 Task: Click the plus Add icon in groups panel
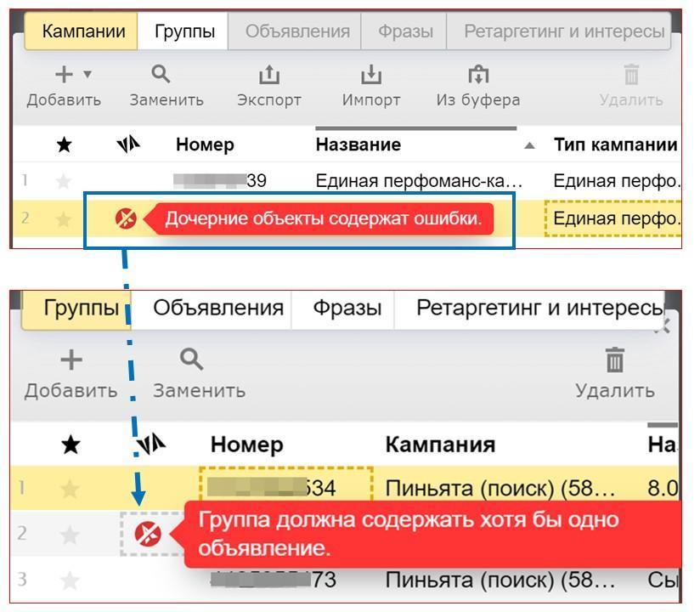71,360
